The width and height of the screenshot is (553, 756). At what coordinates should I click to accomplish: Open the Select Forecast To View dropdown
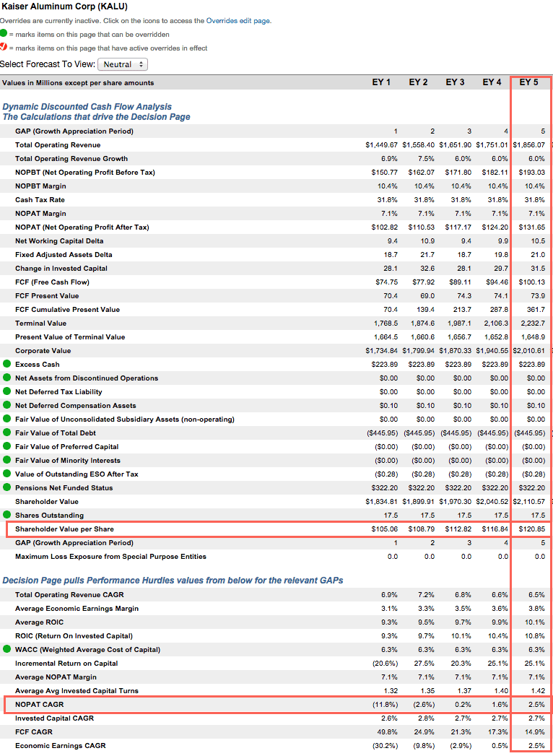pos(123,64)
